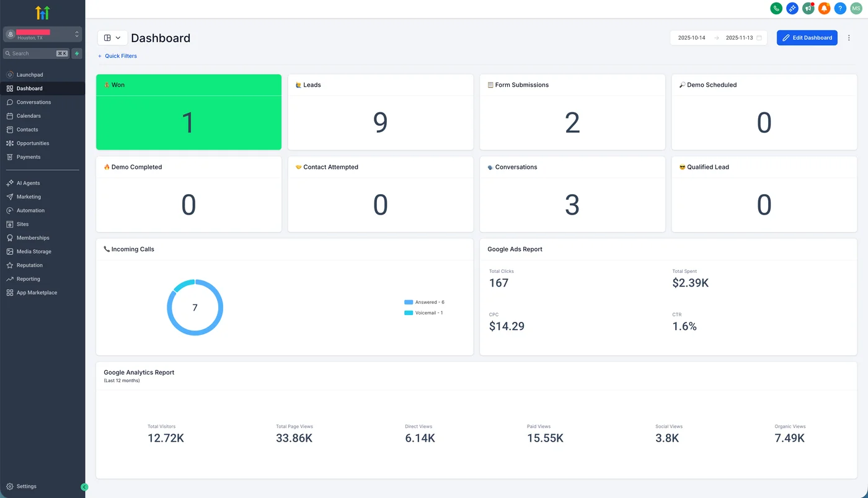Click the Edit Dashboard button
The height and width of the screenshot is (498, 868).
(x=807, y=37)
